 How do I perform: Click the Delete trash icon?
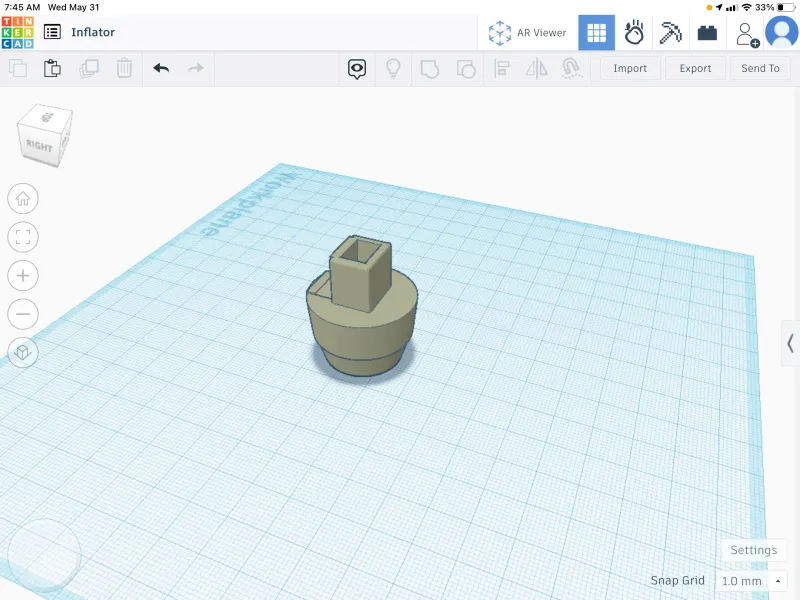point(124,68)
